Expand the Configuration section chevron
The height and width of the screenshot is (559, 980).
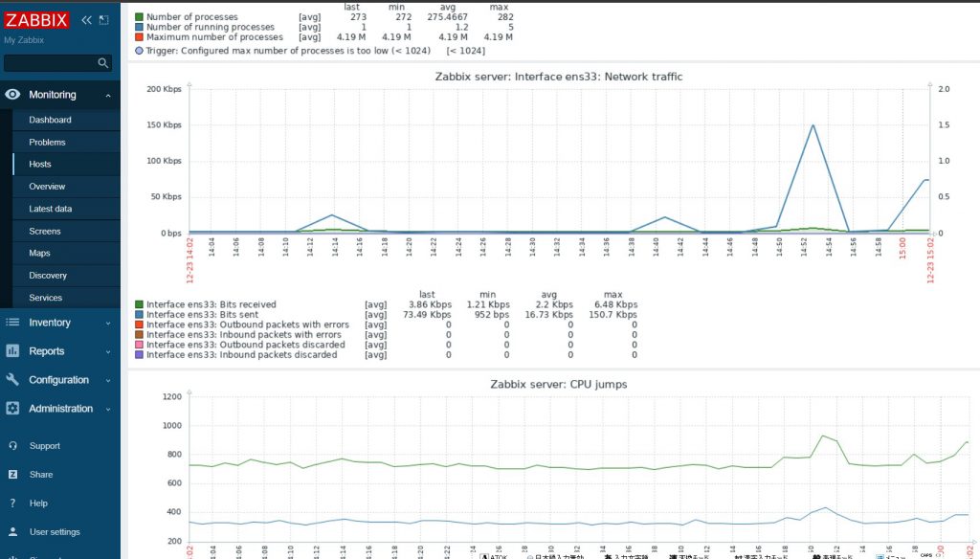pyautogui.click(x=108, y=380)
